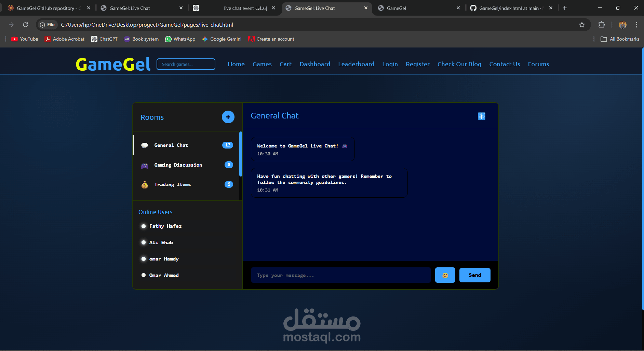Open the Leaderboard nav link
This screenshot has height=351, width=644.
tap(356, 64)
